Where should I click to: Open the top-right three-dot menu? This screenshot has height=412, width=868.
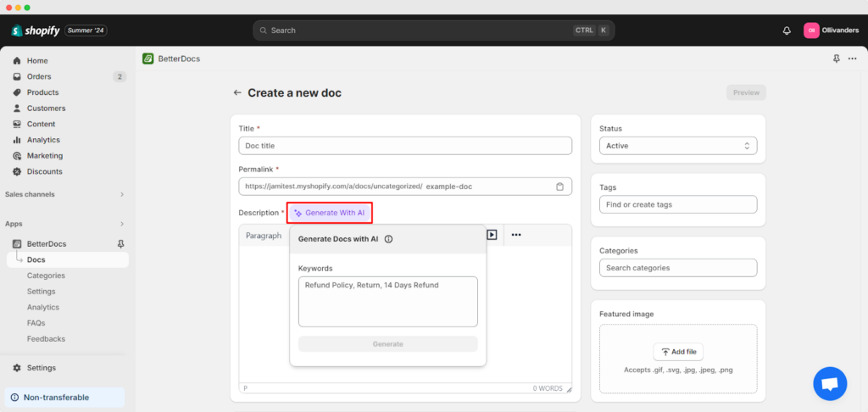point(853,58)
